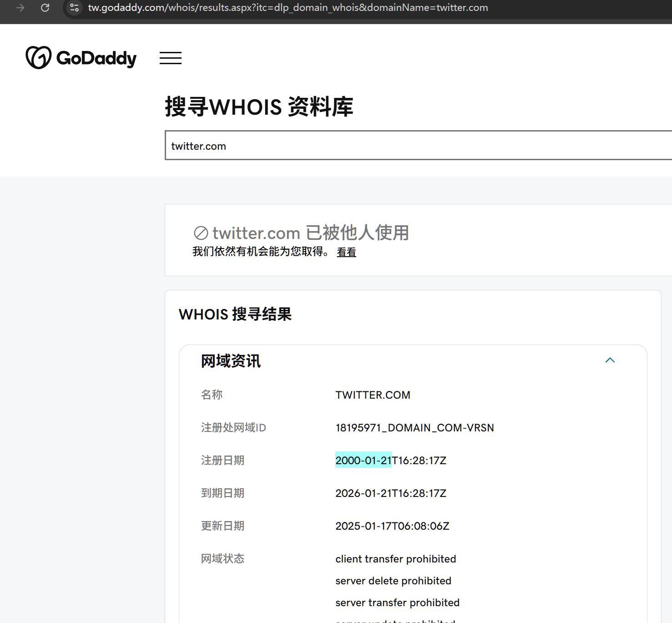Click the 更新日期 field label

pyautogui.click(x=223, y=526)
